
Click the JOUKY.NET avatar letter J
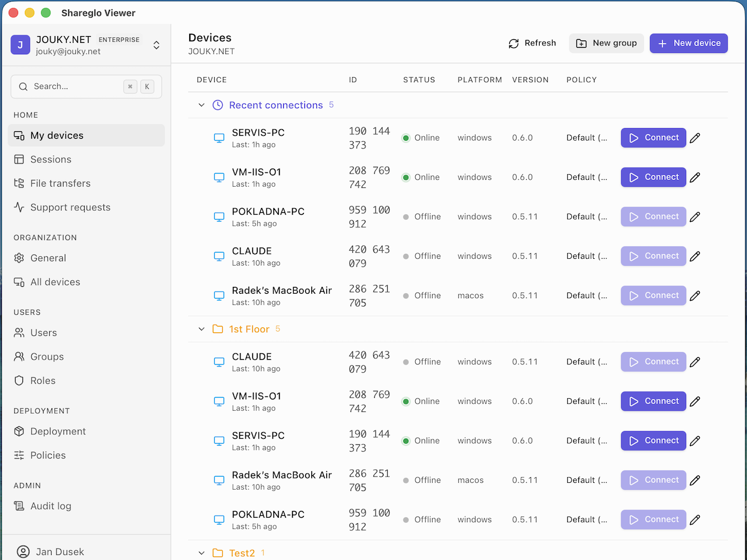(20, 45)
